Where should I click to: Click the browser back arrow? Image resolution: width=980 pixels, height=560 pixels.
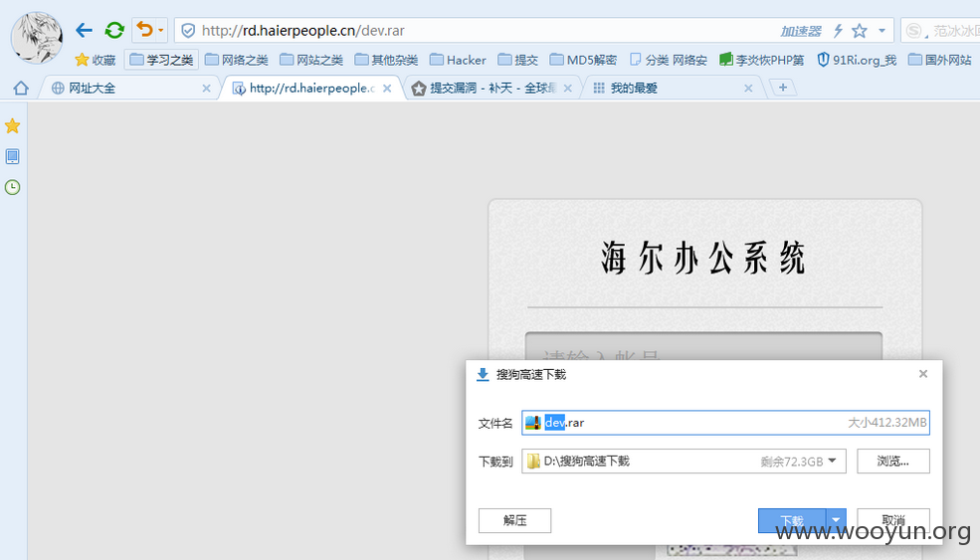click(84, 30)
